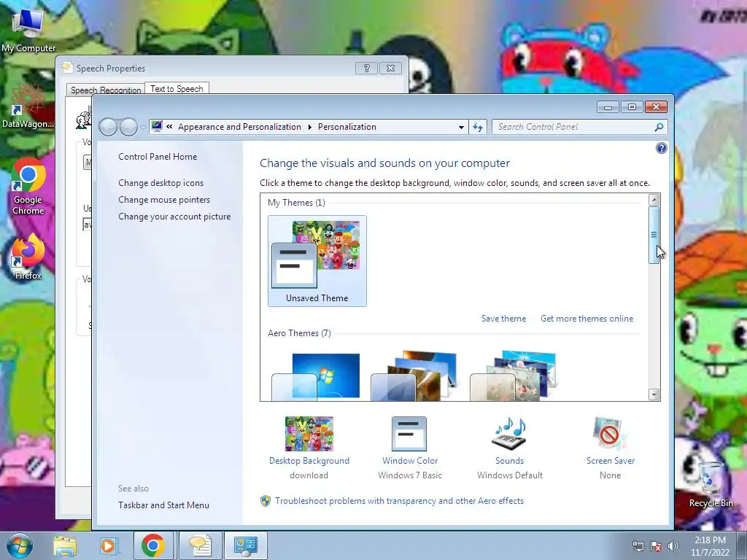Viewport: 747px width, 560px height.
Task: Click Change your account picture link
Action: 174,216
